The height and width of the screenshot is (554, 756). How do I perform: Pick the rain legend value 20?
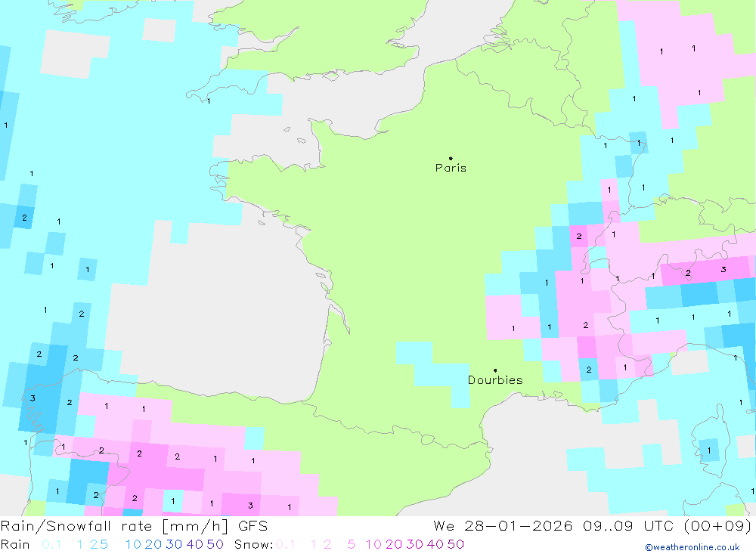coord(153,544)
